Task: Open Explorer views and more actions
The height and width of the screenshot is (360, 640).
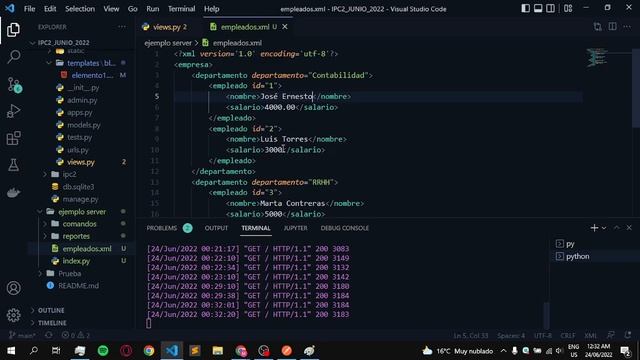Action: point(122,27)
